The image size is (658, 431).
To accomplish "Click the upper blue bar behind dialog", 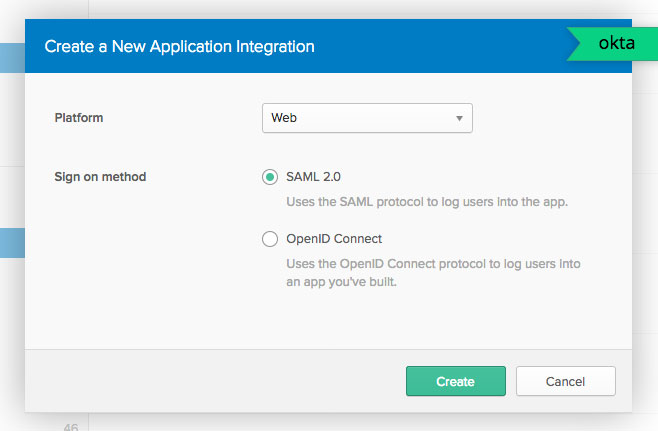I will (x=11, y=57).
